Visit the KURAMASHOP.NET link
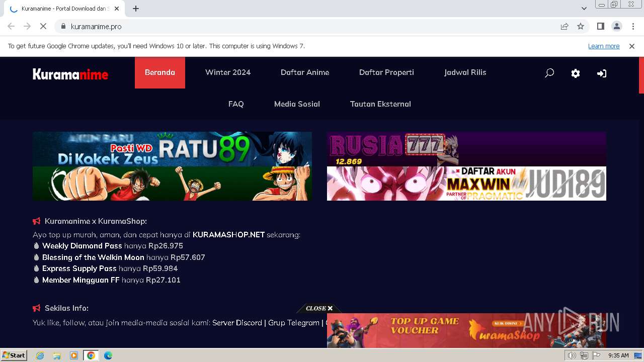This screenshot has height=362, width=644. [x=228, y=235]
